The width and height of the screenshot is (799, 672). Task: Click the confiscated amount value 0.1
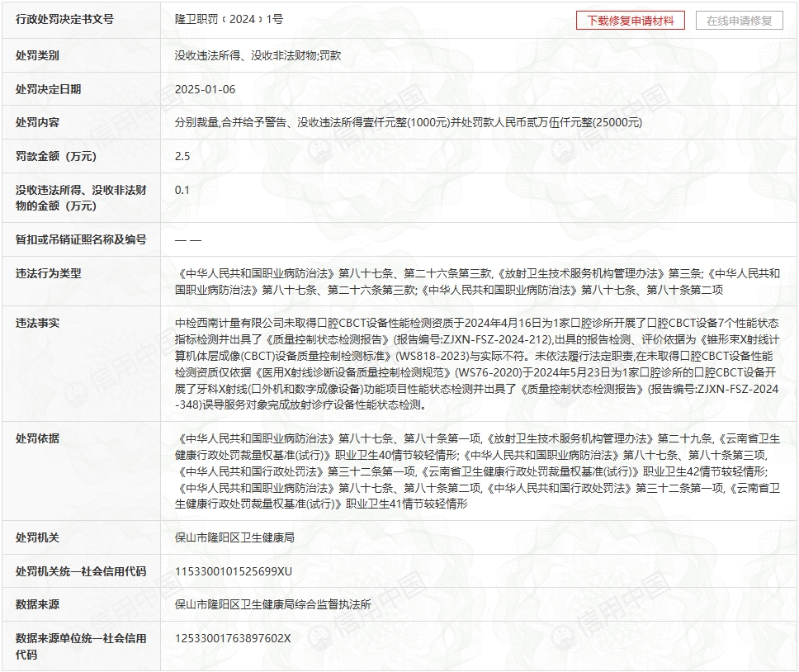point(182,190)
